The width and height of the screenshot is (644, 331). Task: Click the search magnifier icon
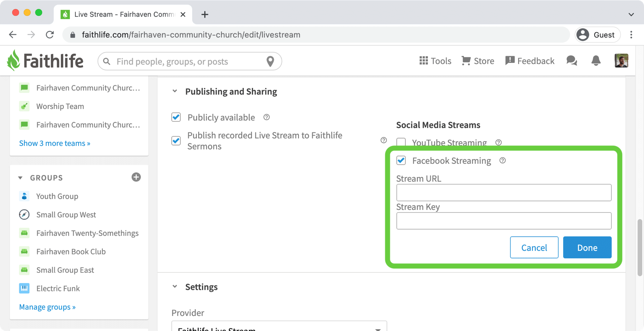[107, 61]
